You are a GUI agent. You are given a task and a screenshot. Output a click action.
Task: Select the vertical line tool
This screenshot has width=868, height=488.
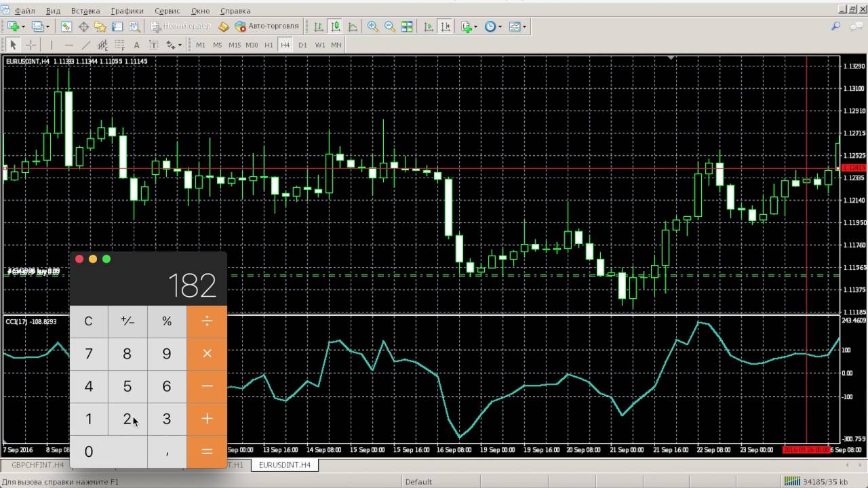pos(52,45)
